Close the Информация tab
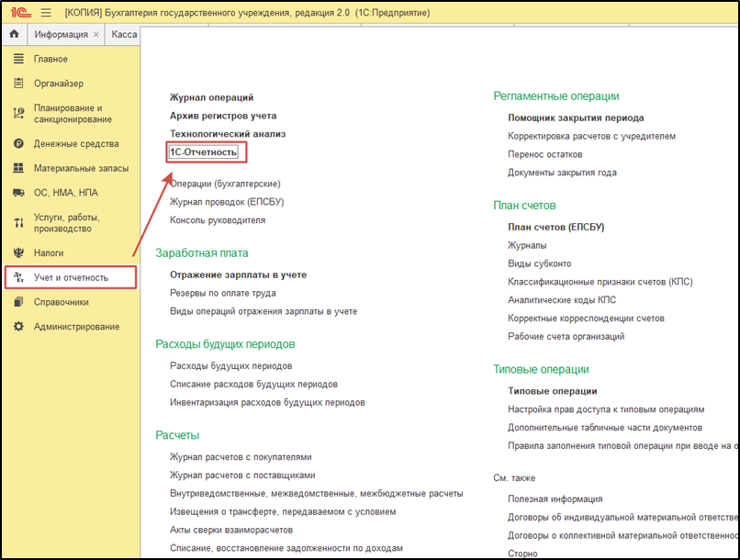The height and width of the screenshot is (560, 740). (x=96, y=35)
